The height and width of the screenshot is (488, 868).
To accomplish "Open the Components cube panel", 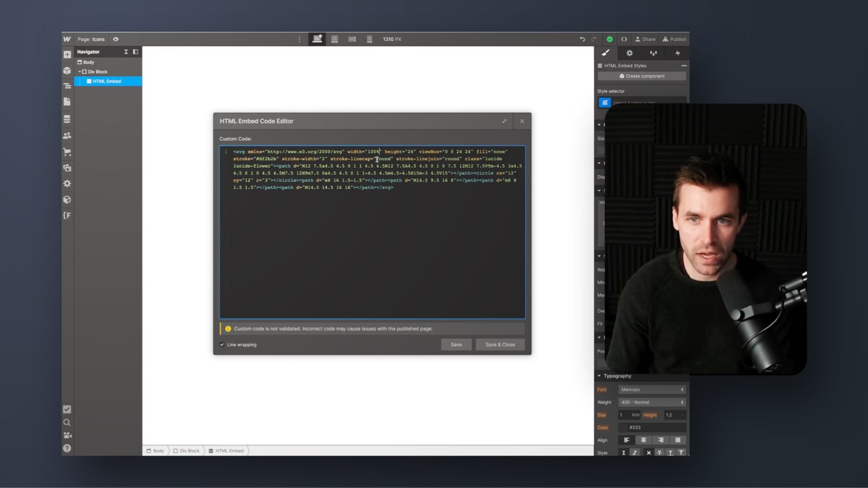I will click(67, 71).
